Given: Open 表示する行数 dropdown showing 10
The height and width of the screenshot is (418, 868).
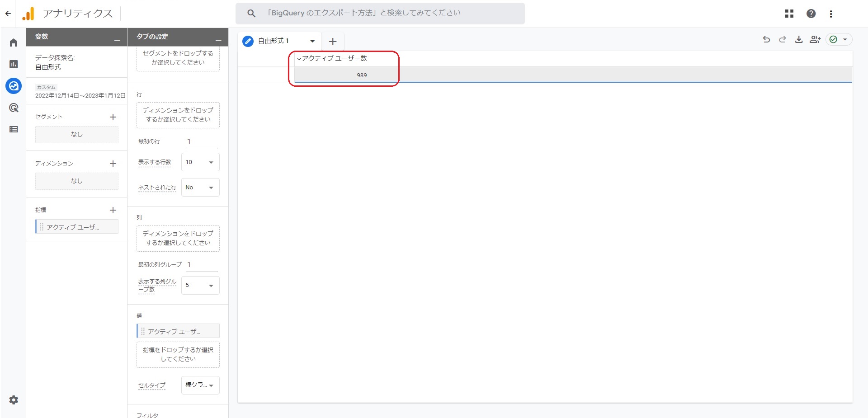Looking at the screenshot, I should (x=200, y=162).
